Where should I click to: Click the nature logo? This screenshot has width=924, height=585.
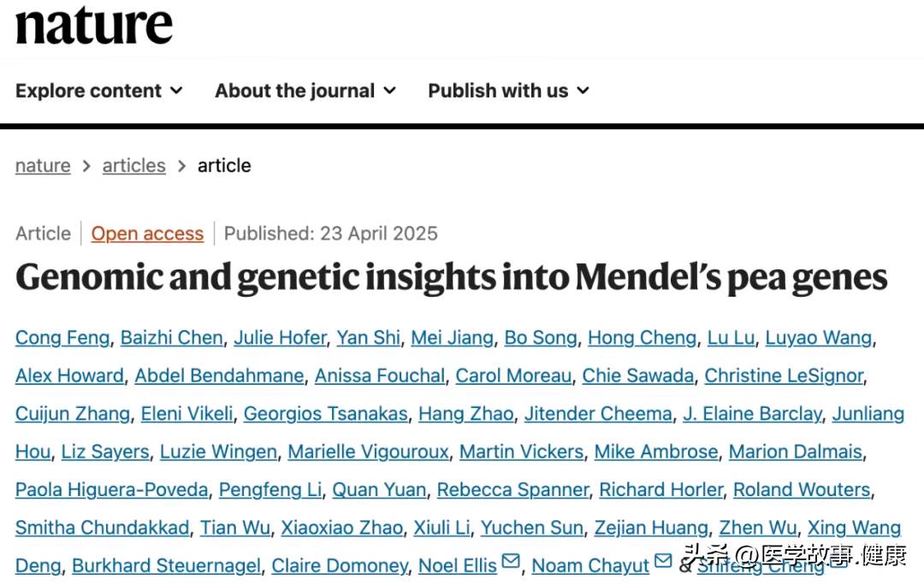(x=94, y=25)
